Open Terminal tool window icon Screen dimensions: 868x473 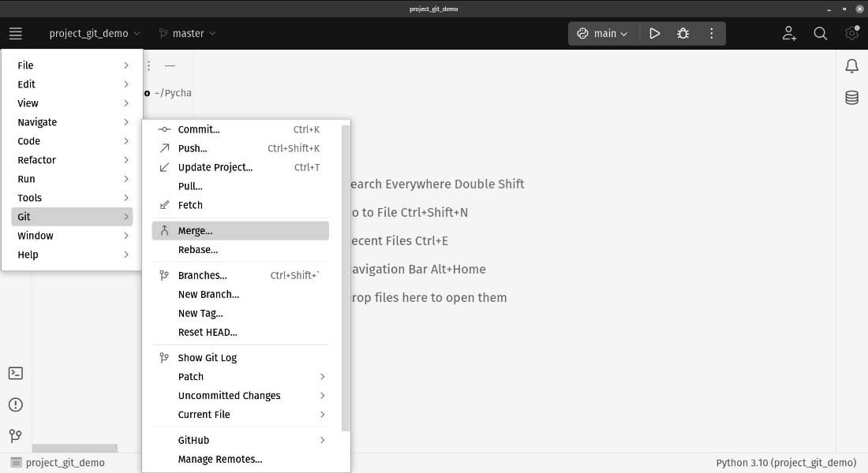[x=16, y=374]
